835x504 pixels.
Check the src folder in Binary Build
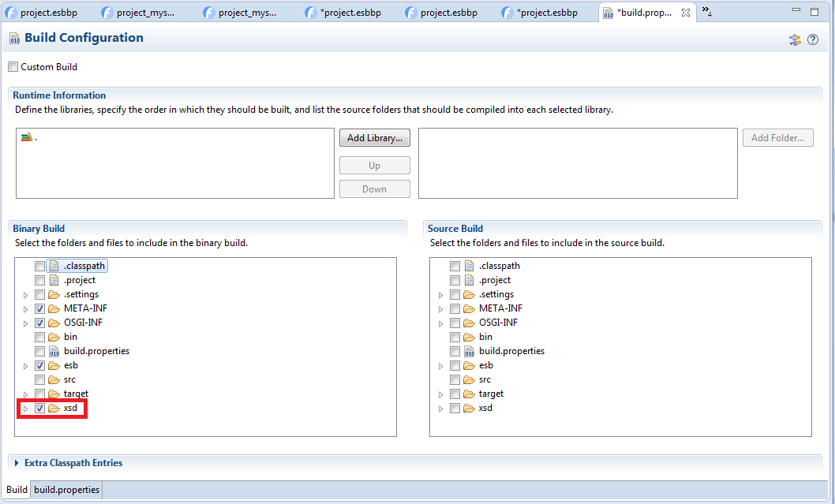click(x=39, y=379)
